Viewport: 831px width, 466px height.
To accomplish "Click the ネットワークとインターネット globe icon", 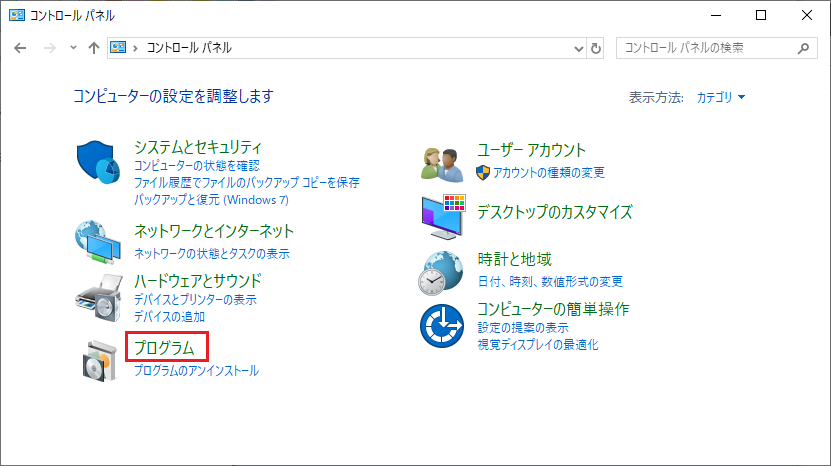I will 98,242.
